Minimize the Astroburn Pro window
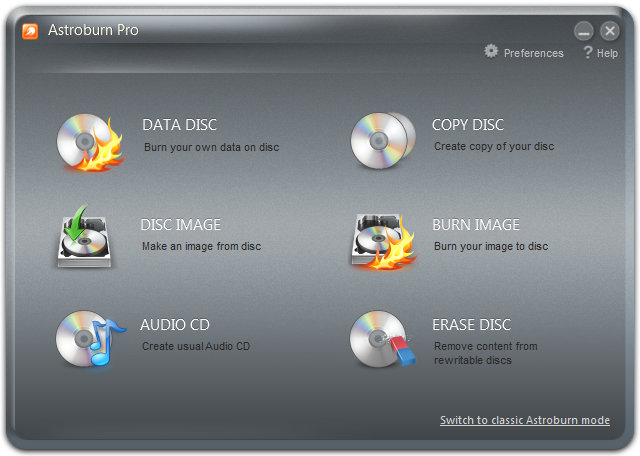 pyautogui.click(x=584, y=31)
